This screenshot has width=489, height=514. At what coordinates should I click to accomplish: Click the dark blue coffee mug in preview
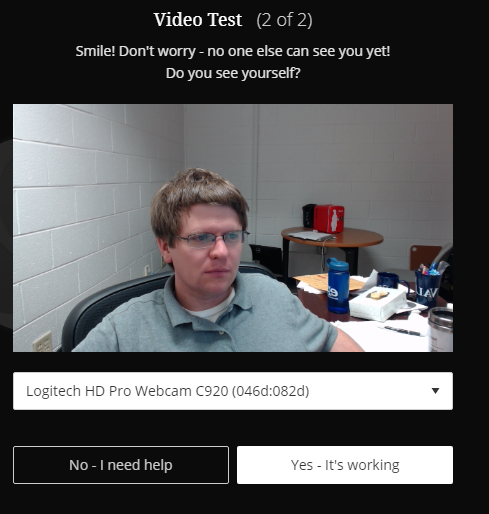tap(392, 281)
